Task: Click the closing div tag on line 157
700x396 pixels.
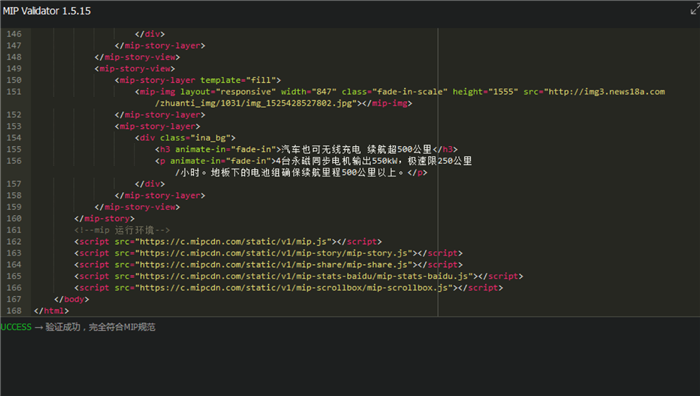Action: [x=150, y=184]
